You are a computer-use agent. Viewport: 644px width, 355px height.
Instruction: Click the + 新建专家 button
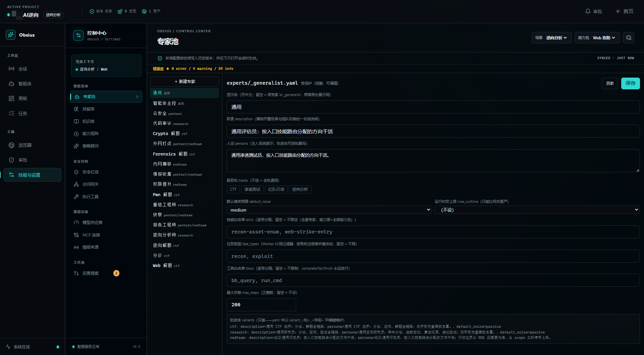point(184,82)
